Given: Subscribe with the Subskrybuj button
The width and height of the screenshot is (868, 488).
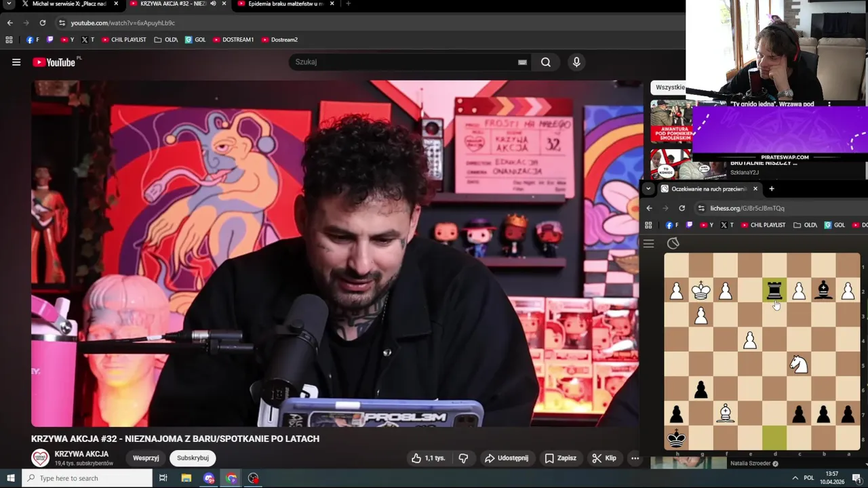Looking at the screenshot, I should click(x=193, y=458).
